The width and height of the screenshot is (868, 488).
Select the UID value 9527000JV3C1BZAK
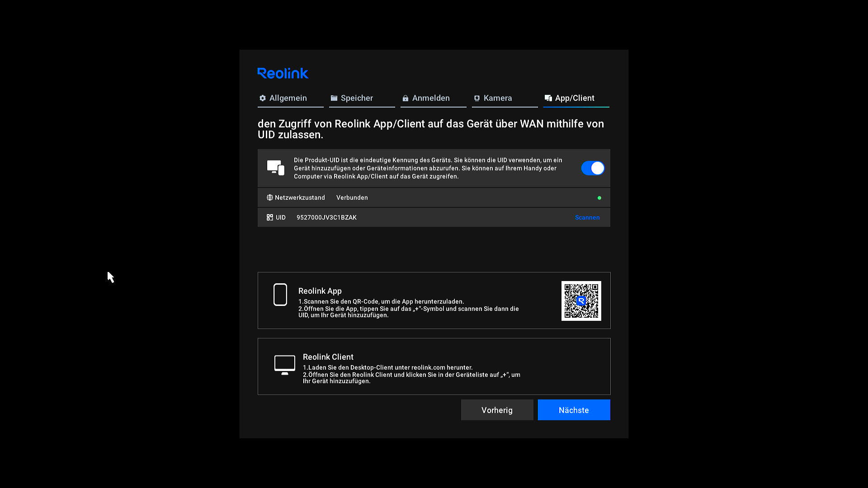click(x=326, y=217)
